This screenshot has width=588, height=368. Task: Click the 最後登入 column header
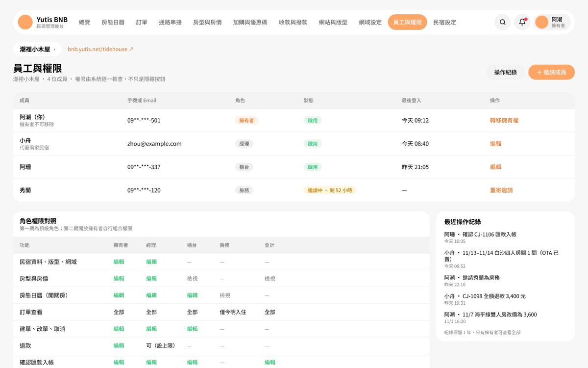pos(411,101)
